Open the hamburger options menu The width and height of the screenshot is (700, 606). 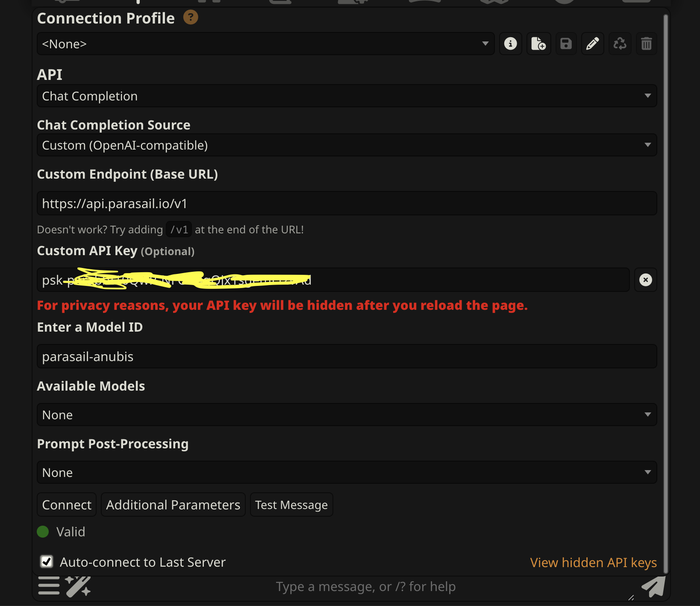coord(49,585)
